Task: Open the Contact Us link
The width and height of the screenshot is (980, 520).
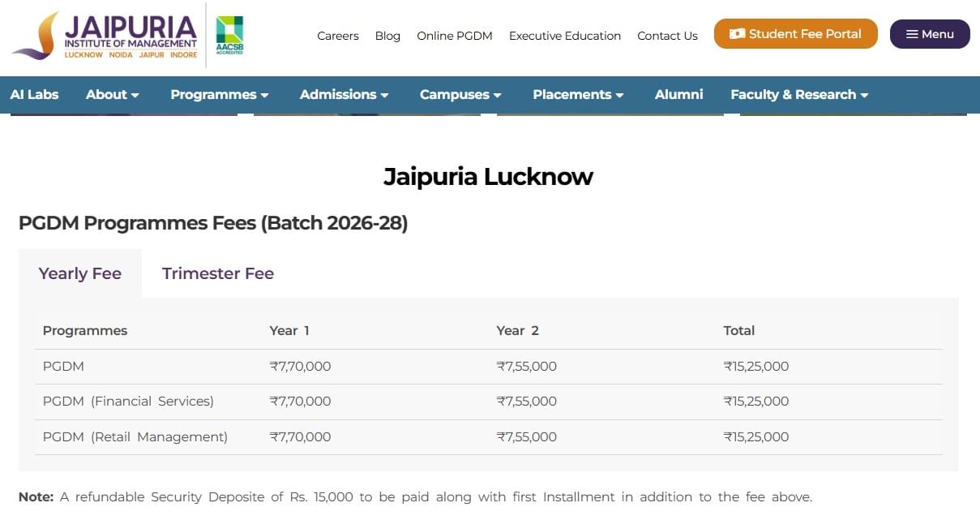Action: [667, 36]
